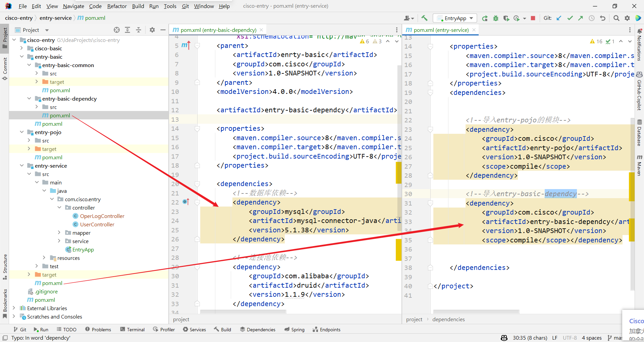Jump to previous problem in right editor

point(621,41)
